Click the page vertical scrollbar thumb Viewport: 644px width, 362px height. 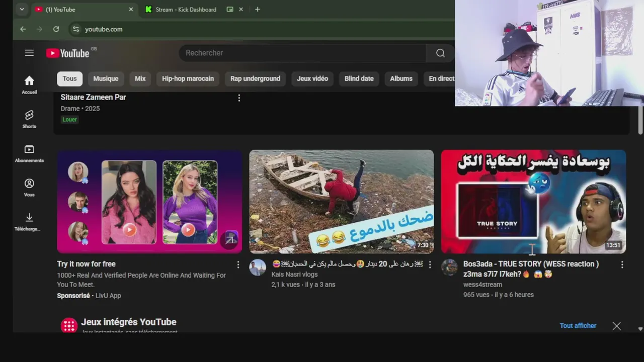point(640,120)
